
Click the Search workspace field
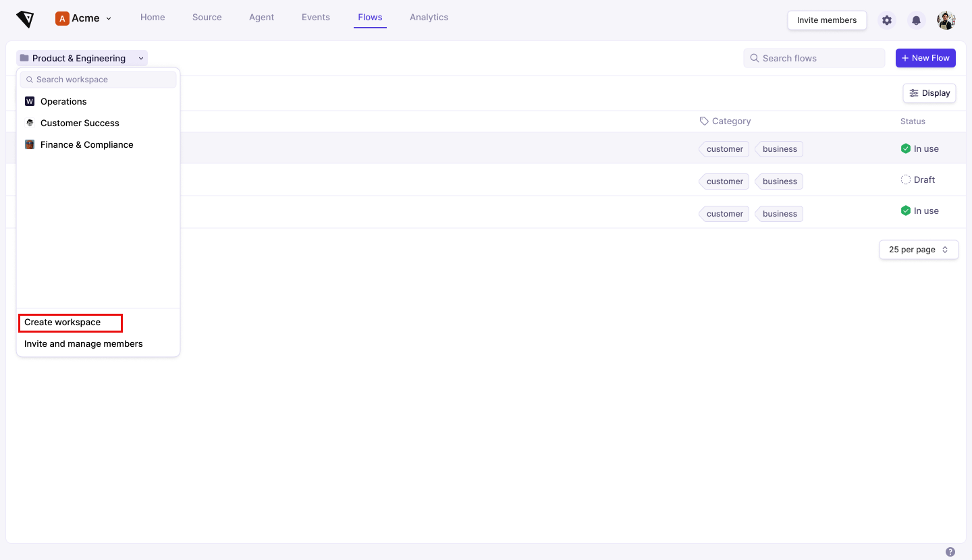[98, 80]
